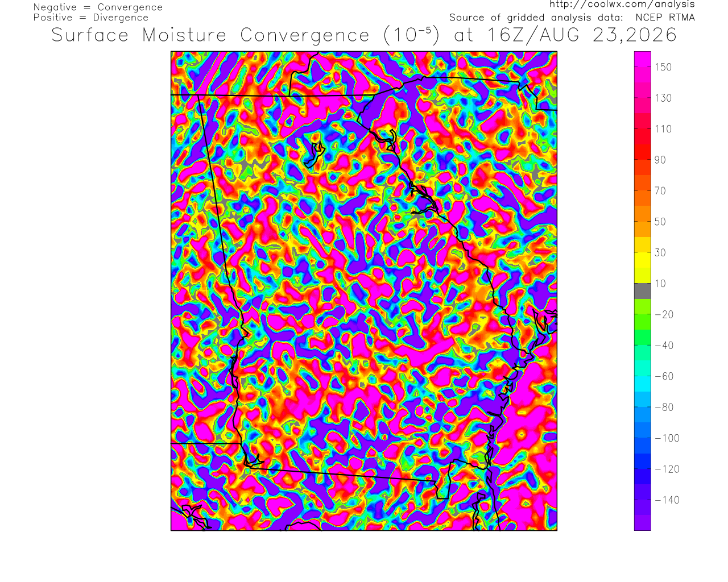Select the orange 50 colorbar segment
The width and height of the screenshot is (728, 582).
[x=643, y=222]
